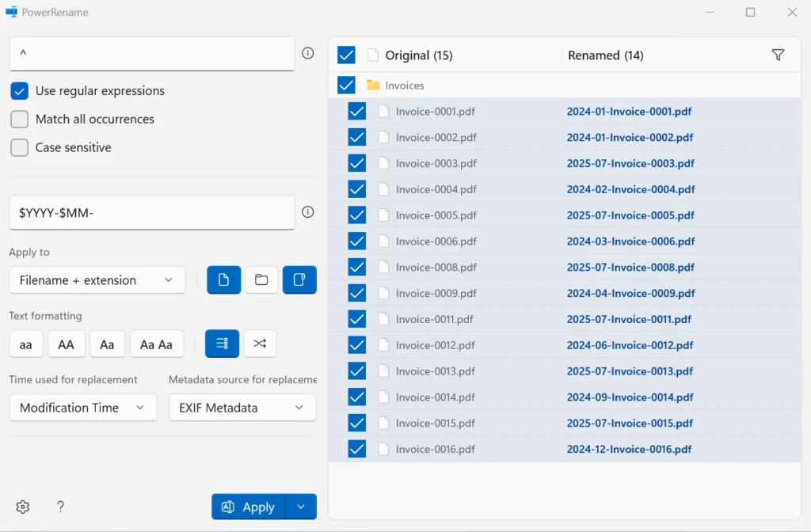
Task: Toggle the enumerate items button
Action: click(222, 344)
